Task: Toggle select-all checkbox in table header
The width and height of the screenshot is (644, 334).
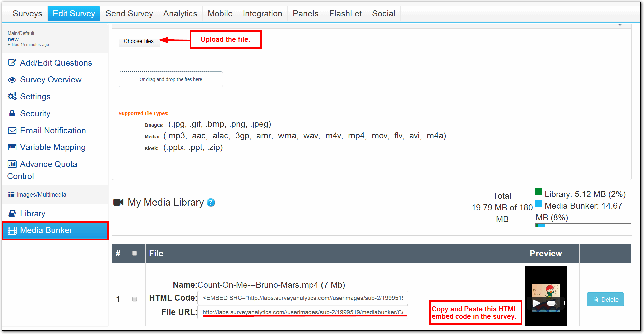Action: coord(135,253)
